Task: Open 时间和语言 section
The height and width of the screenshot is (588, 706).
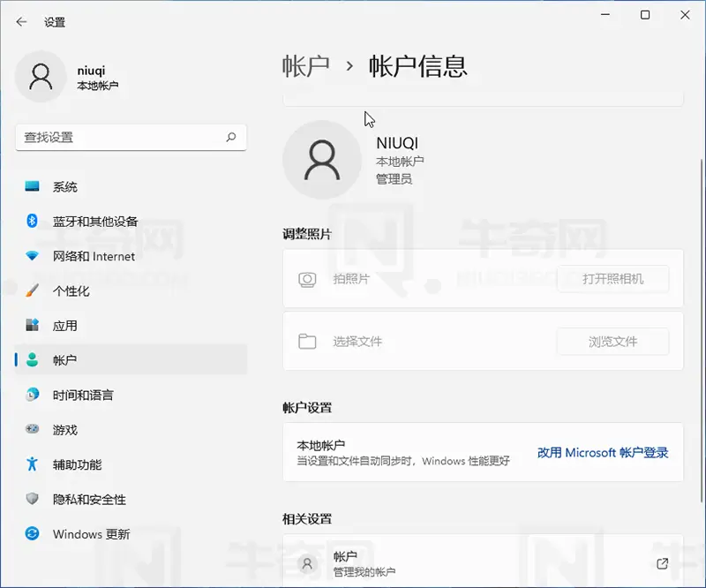Action: tap(131, 396)
